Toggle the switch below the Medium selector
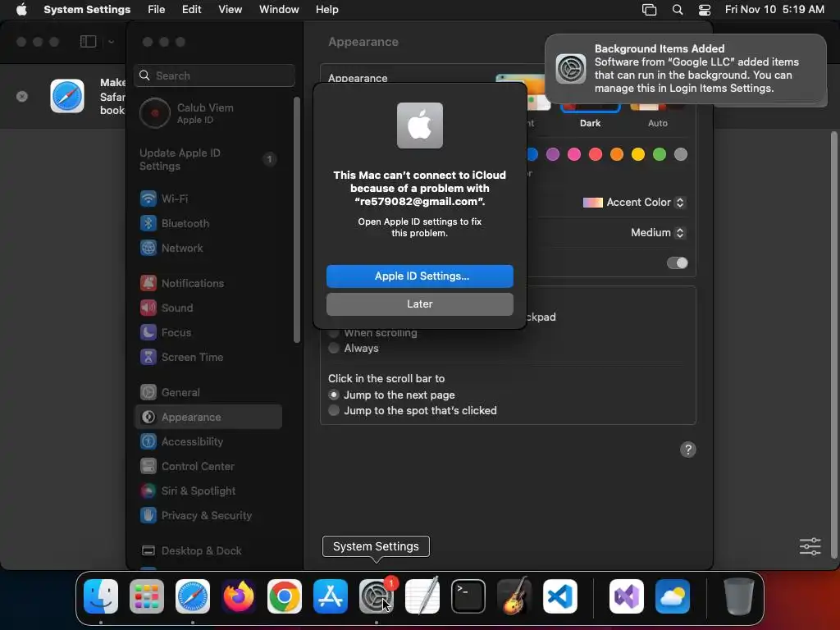 (677, 263)
